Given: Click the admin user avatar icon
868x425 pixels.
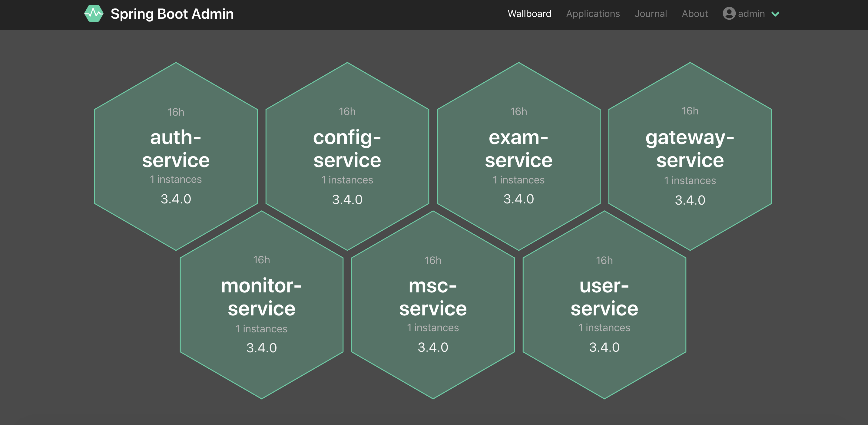Looking at the screenshot, I should click(x=729, y=14).
